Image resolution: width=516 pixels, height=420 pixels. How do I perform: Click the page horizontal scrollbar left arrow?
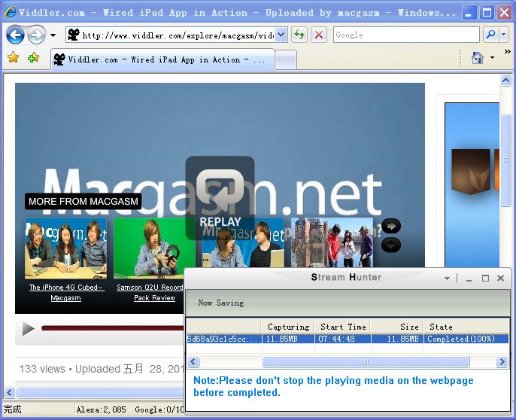(9, 393)
